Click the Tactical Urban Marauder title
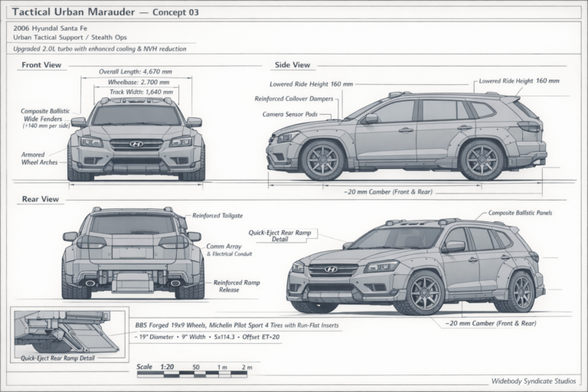The image size is (588, 392). click(73, 12)
